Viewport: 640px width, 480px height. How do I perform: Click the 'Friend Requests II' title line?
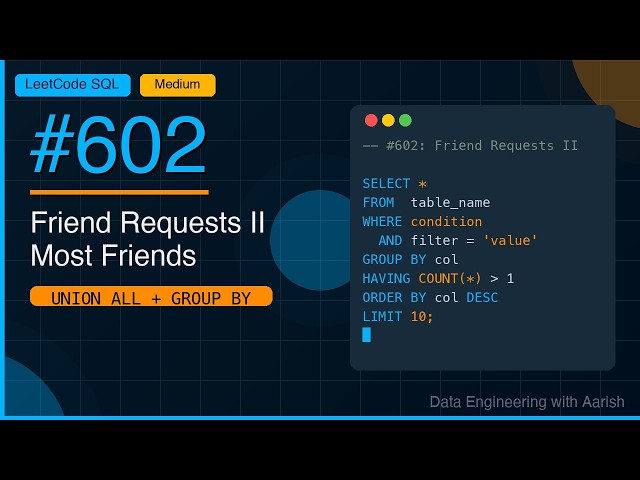pyautogui.click(x=148, y=223)
